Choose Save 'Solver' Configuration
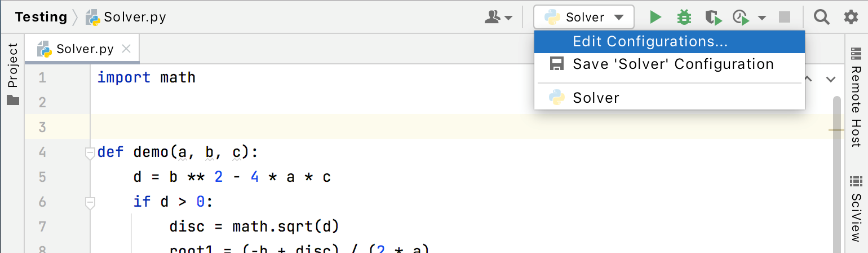 [672, 64]
